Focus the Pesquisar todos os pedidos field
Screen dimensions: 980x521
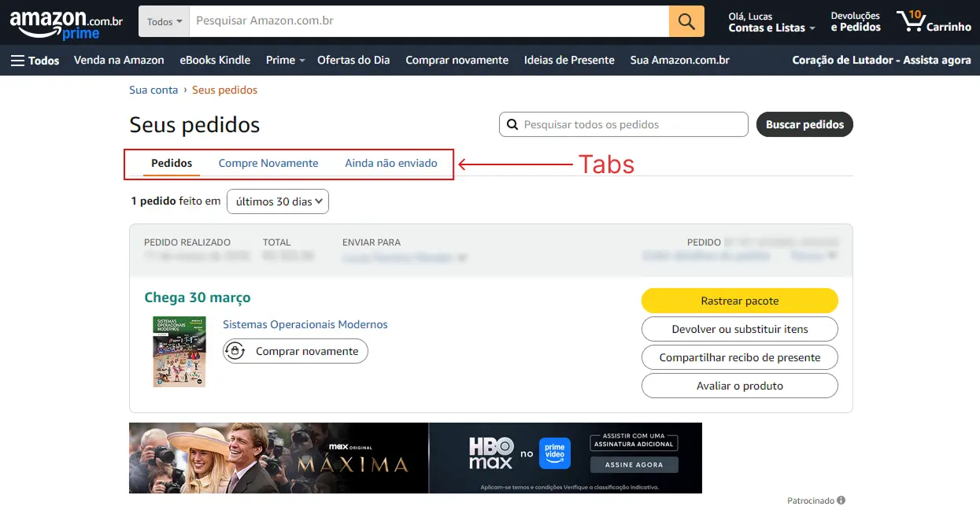click(x=623, y=124)
